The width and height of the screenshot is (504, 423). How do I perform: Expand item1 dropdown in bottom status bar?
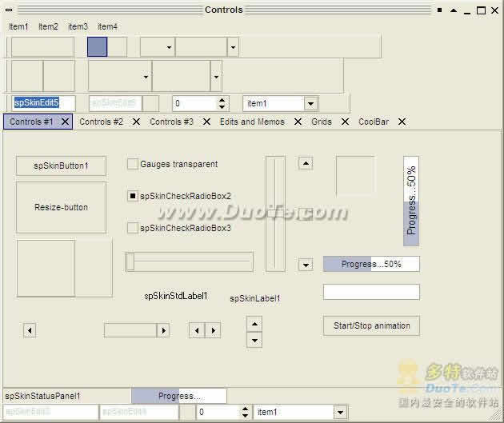[340, 413]
